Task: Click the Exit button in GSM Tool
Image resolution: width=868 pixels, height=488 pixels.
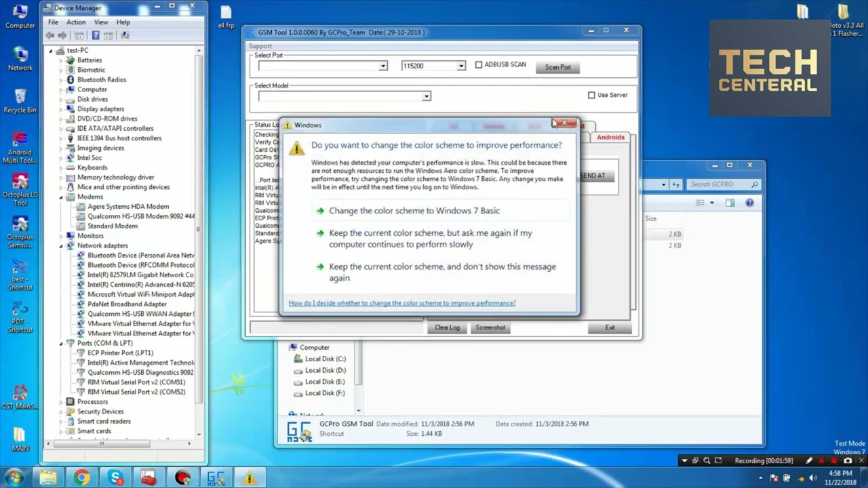Action: (x=610, y=327)
